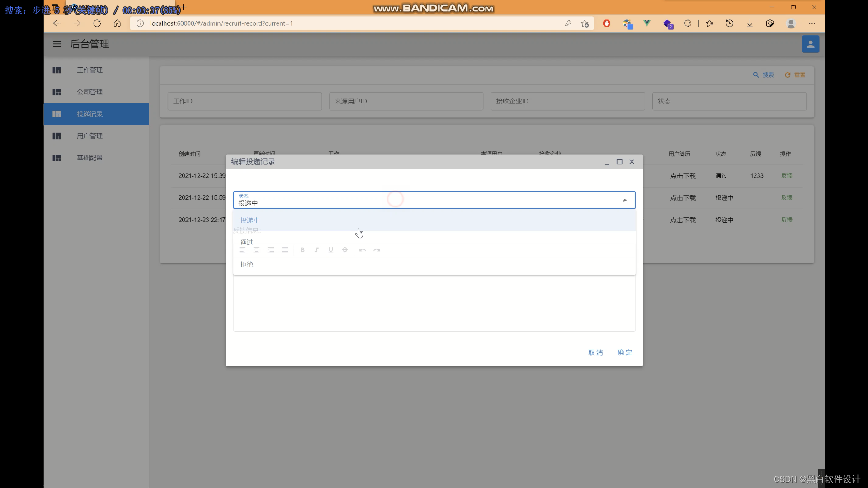Open 用户管理 in the sidebar
Image resolution: width=868 pixels, height=488 pixels.
coord(96,136)
